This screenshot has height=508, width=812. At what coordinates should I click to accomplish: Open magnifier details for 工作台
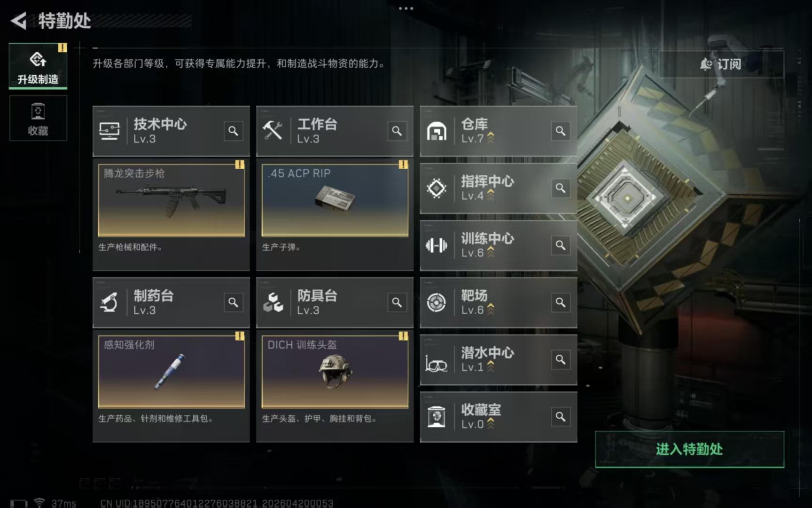click(x=397, y=131)
